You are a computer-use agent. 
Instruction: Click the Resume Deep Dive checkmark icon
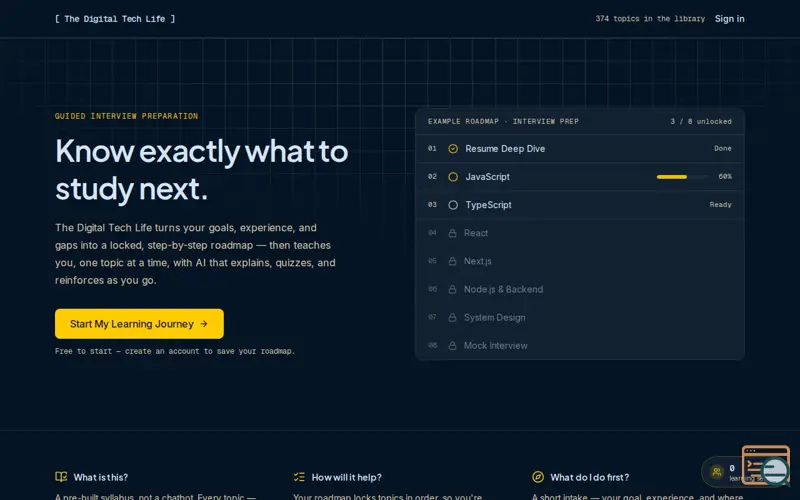tap(453, 148)
